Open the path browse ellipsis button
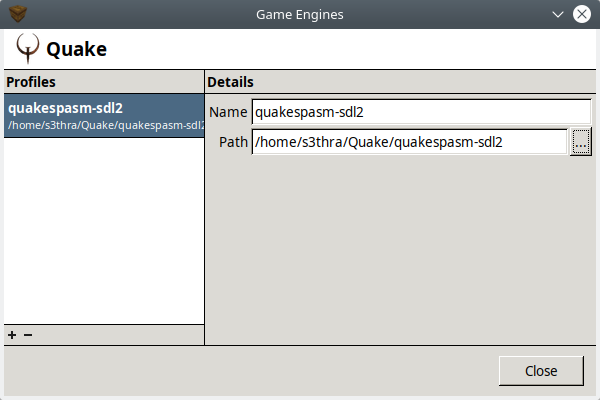The height and width of the screenshot is (400, 600). 580,142
